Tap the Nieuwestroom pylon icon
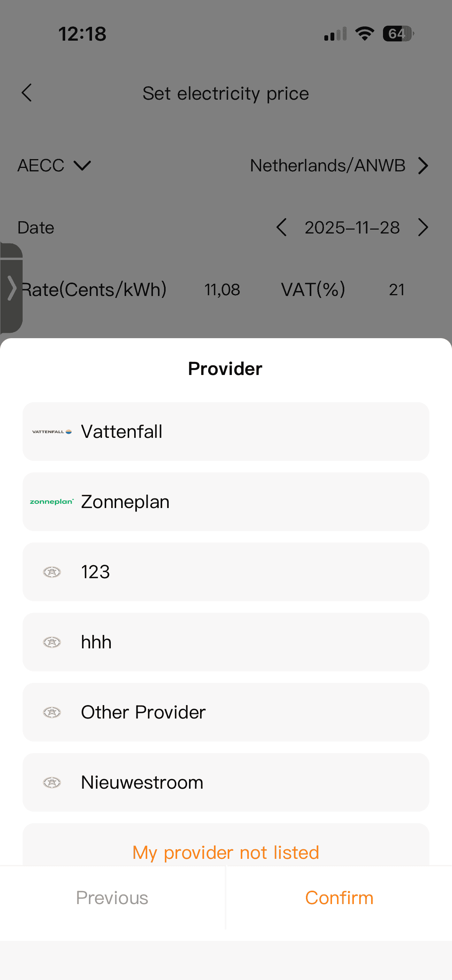 pos(52,783)
